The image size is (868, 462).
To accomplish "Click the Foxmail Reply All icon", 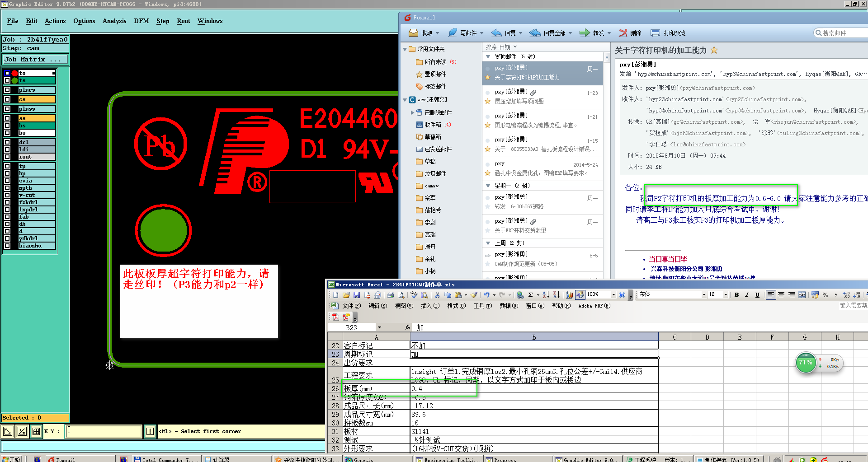I will pyautogui.click(x=535, y=33).
